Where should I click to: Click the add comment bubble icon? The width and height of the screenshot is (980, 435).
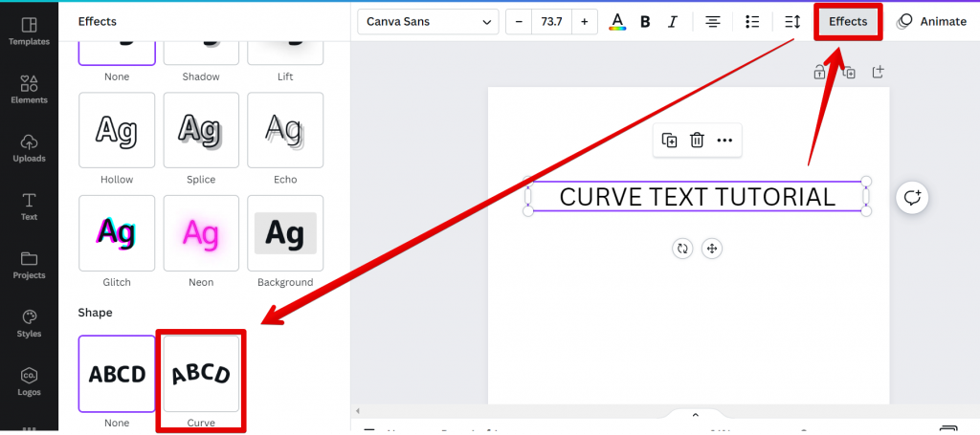[x=913, y=198]
